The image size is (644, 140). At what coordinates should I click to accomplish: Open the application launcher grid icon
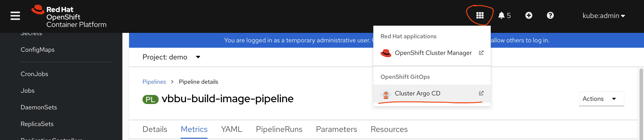(x=480, y=16)
